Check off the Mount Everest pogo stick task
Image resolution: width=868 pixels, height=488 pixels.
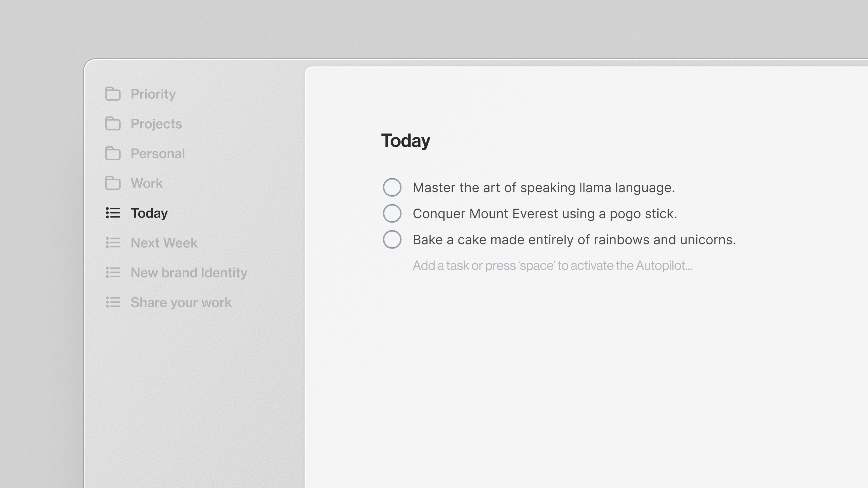[392, 213]
